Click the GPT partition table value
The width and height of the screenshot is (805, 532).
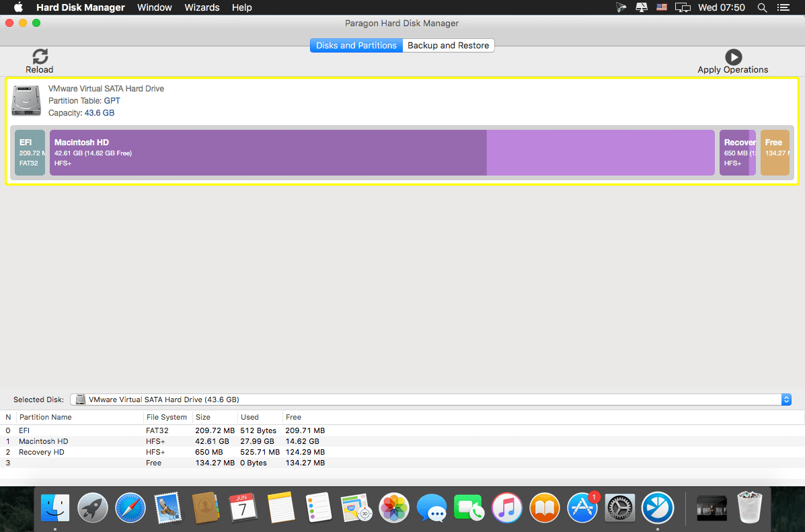coord(112,101)
